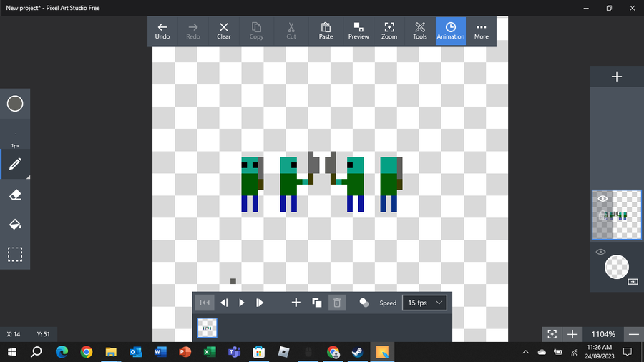Viewport: 644px width, 362px height.
Task: Open Microsoft Teams from taskbar
Action: [x=234, y=352]
